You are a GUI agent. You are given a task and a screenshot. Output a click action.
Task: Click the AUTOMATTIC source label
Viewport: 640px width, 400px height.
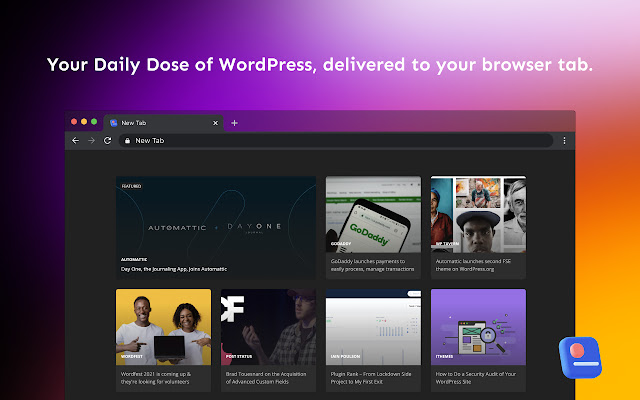[x=134, y=260]
